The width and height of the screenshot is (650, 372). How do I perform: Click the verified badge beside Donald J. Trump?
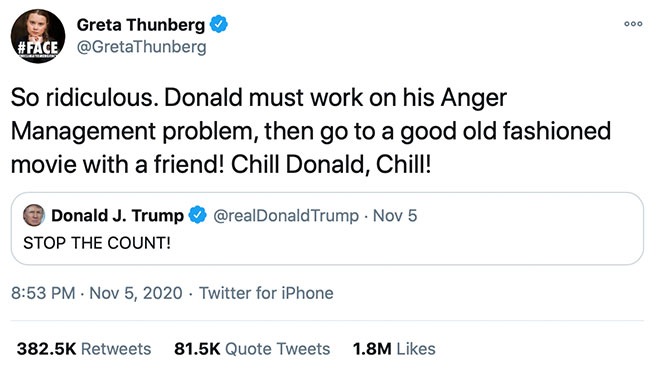point(197,215)
